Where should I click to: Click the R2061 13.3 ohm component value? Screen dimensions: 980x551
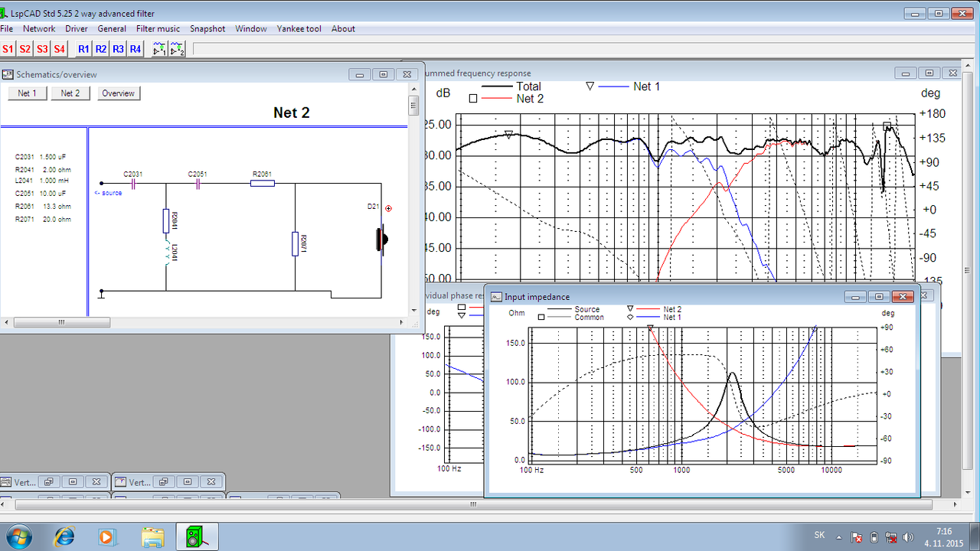point(43,207)
